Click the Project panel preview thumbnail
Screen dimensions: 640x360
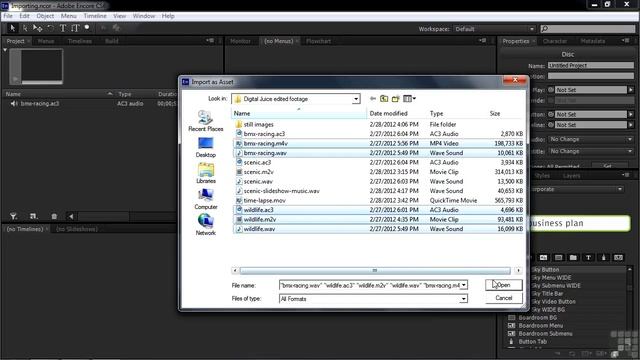click(36, 67)
